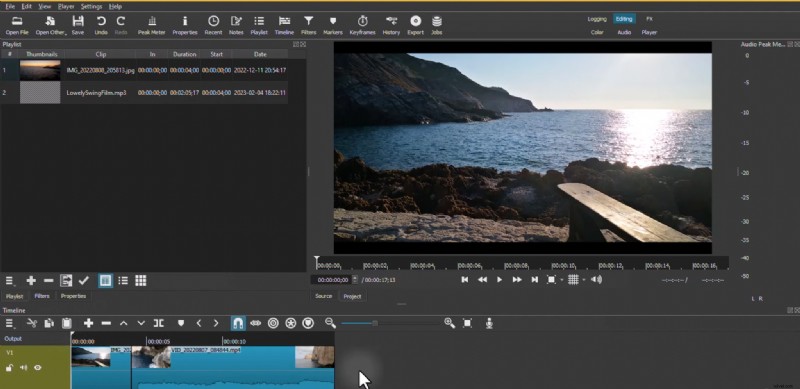The image size is (800, 389).
Task: Open the Filters panel from toolbar
Action: [309, 25]
